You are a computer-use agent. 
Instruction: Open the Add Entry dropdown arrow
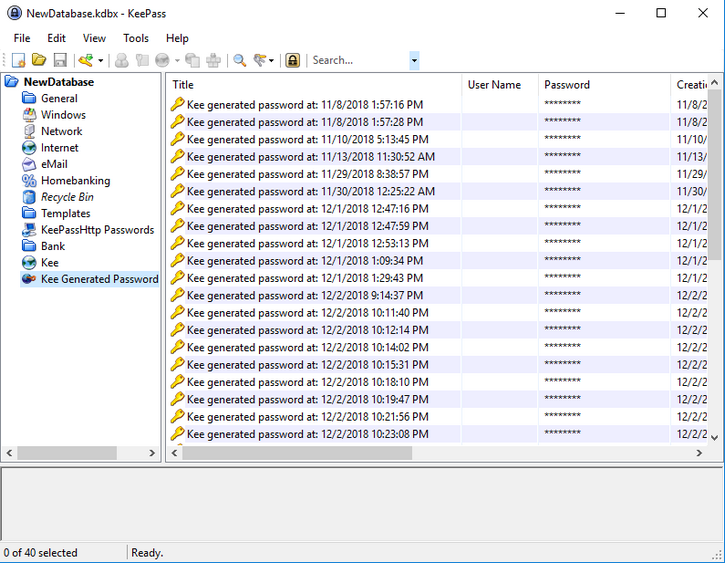[x=100, y=61]
